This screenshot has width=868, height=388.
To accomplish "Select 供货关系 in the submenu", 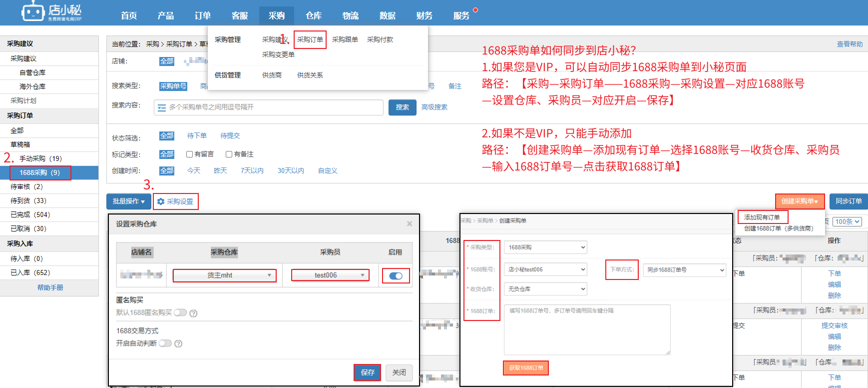I will pos(310,75).
